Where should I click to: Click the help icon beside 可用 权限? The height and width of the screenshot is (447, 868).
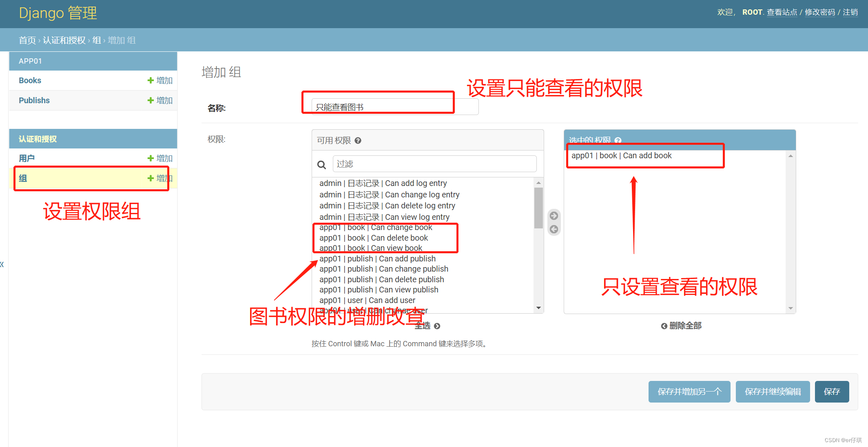coord(358,141)
